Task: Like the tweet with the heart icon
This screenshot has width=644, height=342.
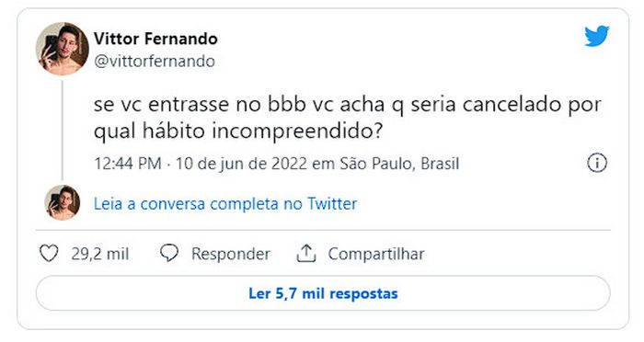Action: [49, 254]
